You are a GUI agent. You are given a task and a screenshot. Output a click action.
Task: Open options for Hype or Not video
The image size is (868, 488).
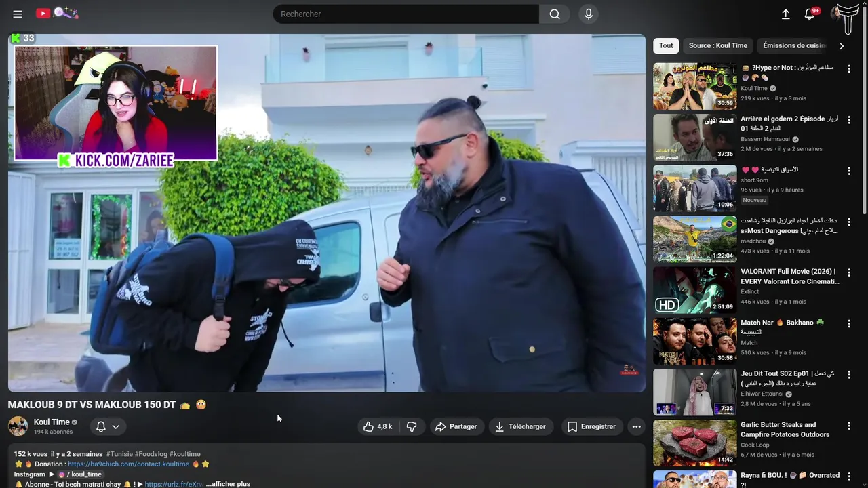(849, 69)
